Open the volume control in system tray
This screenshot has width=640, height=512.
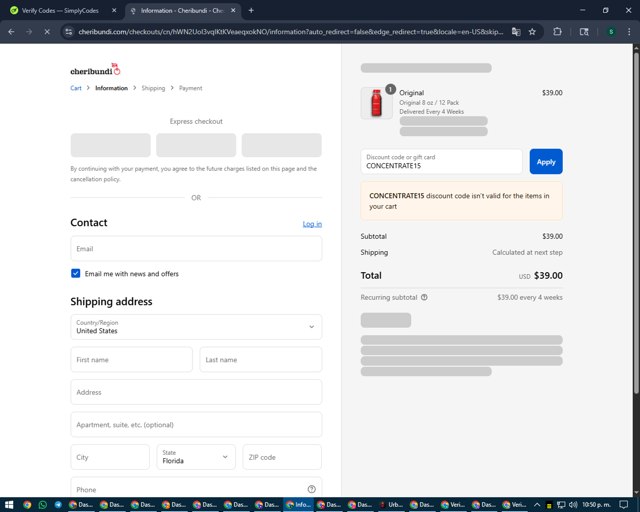(x=573, y=505)
